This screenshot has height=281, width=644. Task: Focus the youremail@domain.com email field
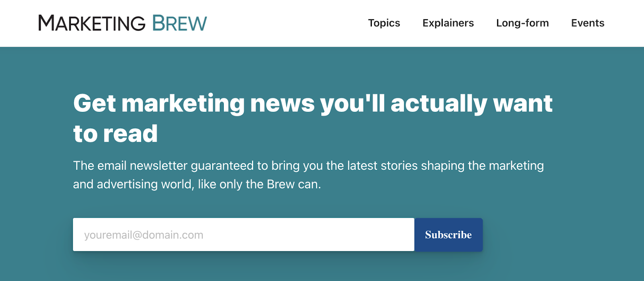[x=243, y=235]
